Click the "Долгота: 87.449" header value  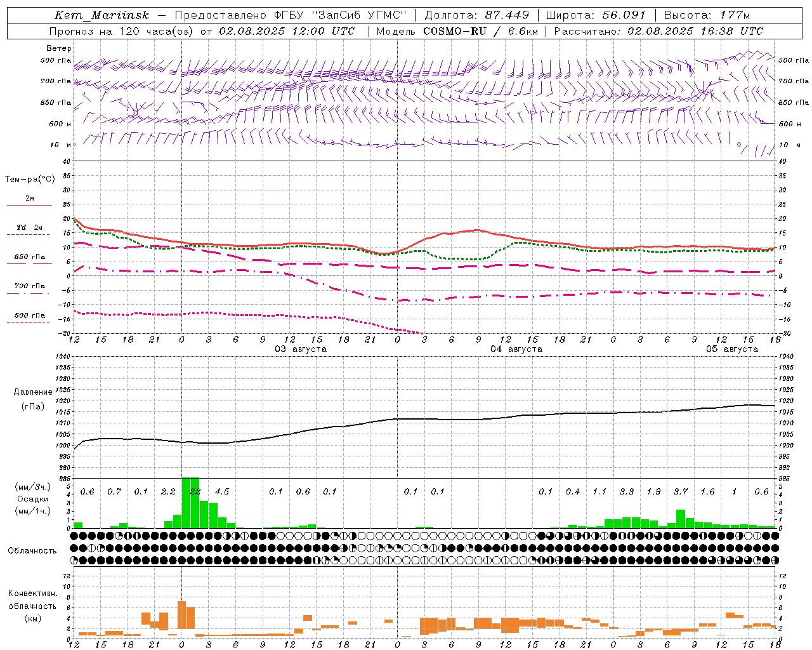point(476,15)
